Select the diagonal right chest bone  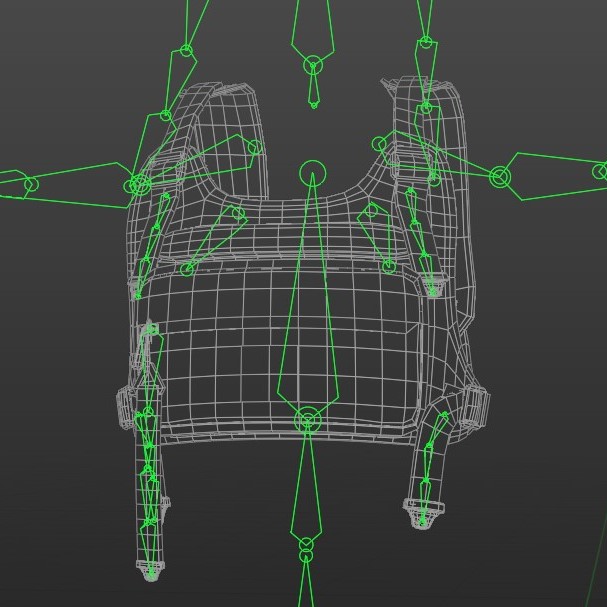(x=377, y=237)
